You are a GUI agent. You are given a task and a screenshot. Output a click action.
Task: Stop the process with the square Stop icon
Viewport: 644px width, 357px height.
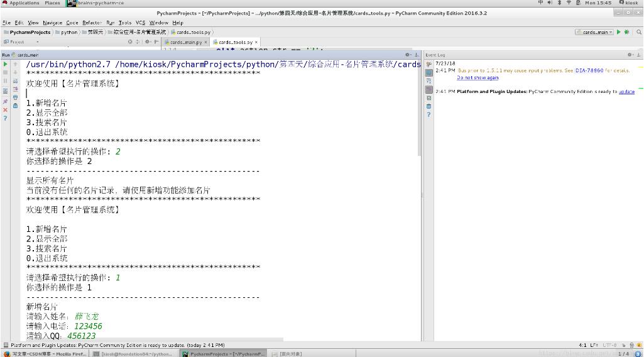[x=5, y=72]
